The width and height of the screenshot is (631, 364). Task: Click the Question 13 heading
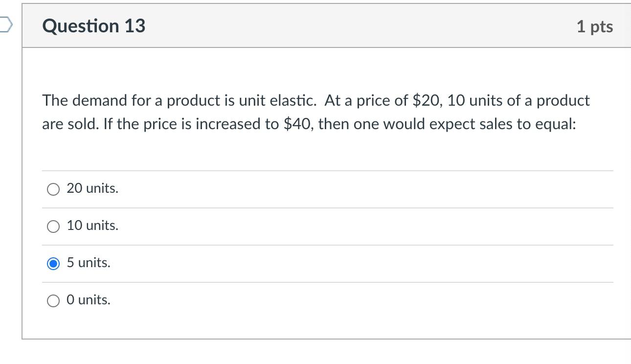coord(94,26)
